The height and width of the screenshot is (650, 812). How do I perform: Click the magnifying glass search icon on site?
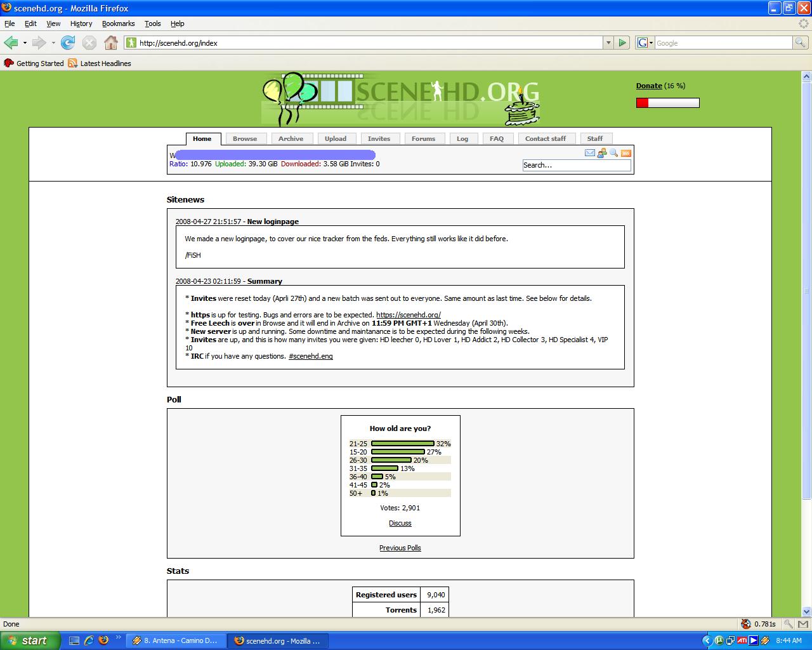pos(613,153)
